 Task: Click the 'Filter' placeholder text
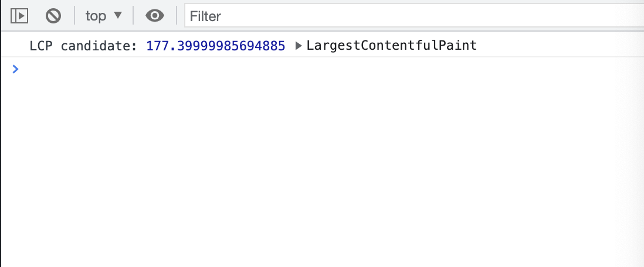point(205,16)
